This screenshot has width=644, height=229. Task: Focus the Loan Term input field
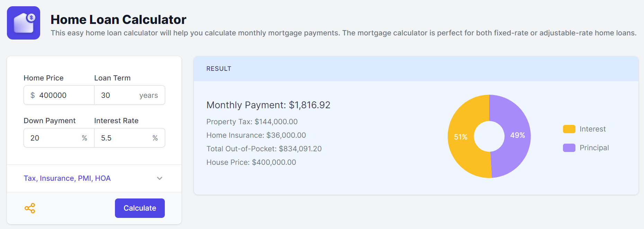118,95
